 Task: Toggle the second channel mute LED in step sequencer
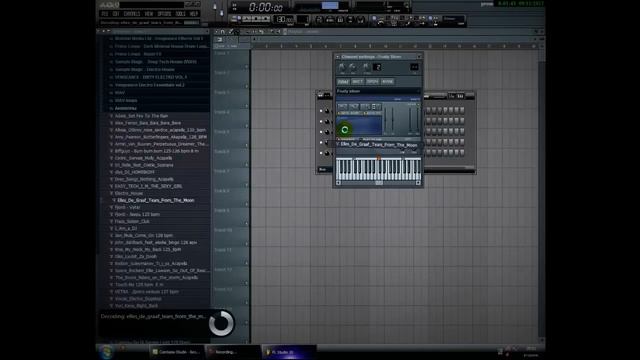321,122
